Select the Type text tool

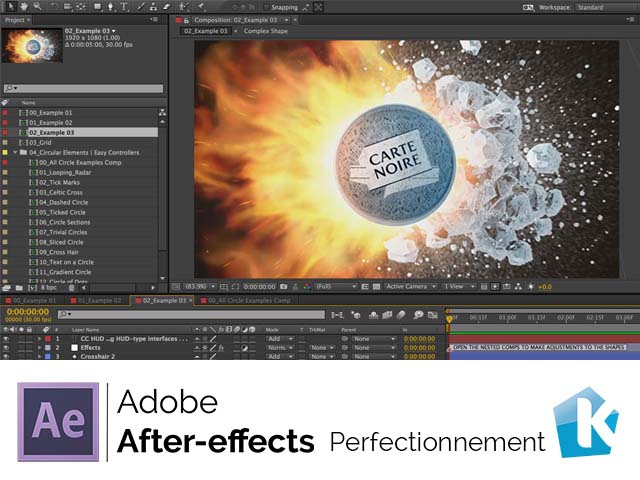coord(124,7)
